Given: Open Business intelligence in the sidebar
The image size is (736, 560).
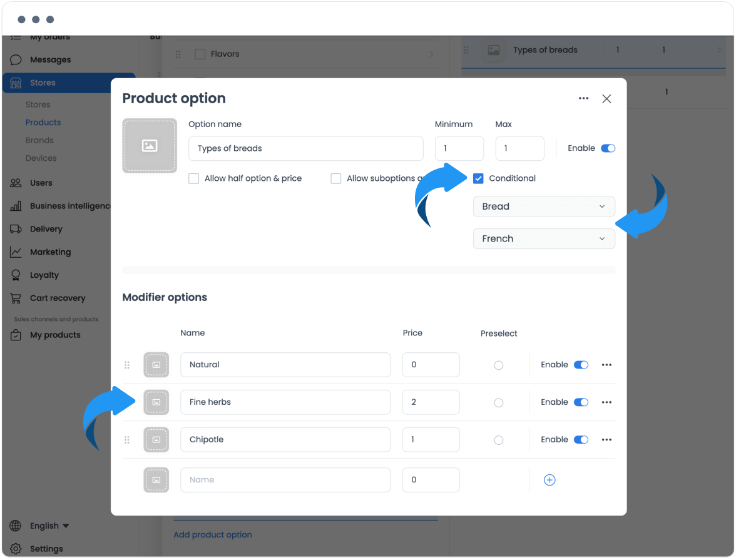Looking at the screenshot, I should pyautogui.click(x=70, y=206).
